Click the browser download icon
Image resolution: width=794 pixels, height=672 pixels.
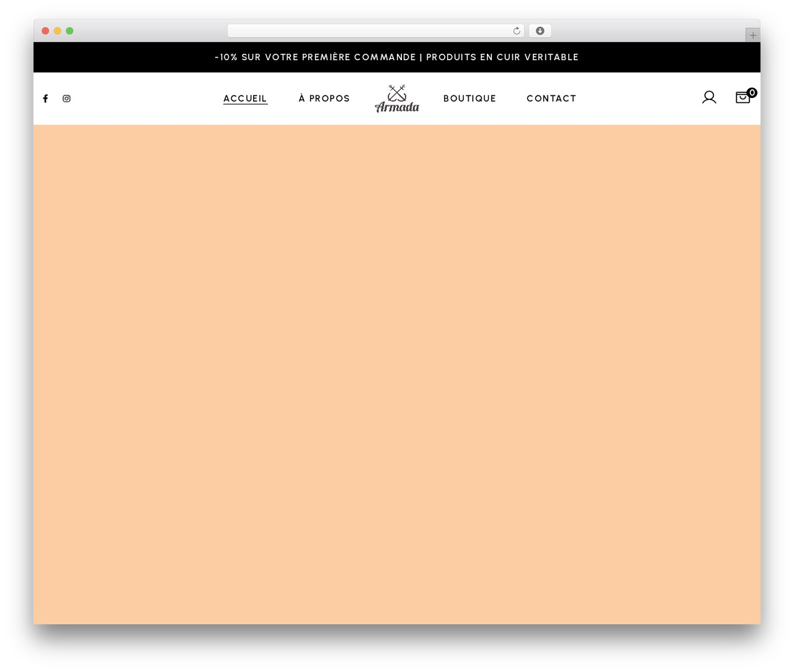540,31
